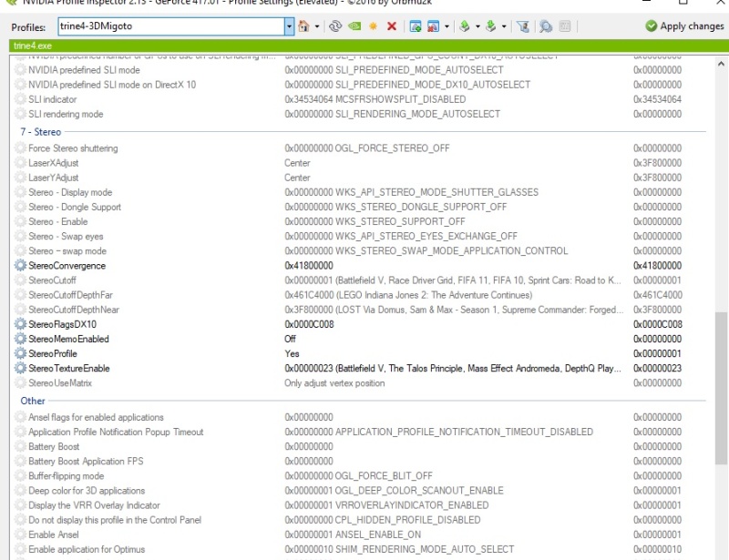This screenshot has width=729, height=560.
Task: Click the greyed gear beside StereoUseMatrix
Action: tap(20, 383)
